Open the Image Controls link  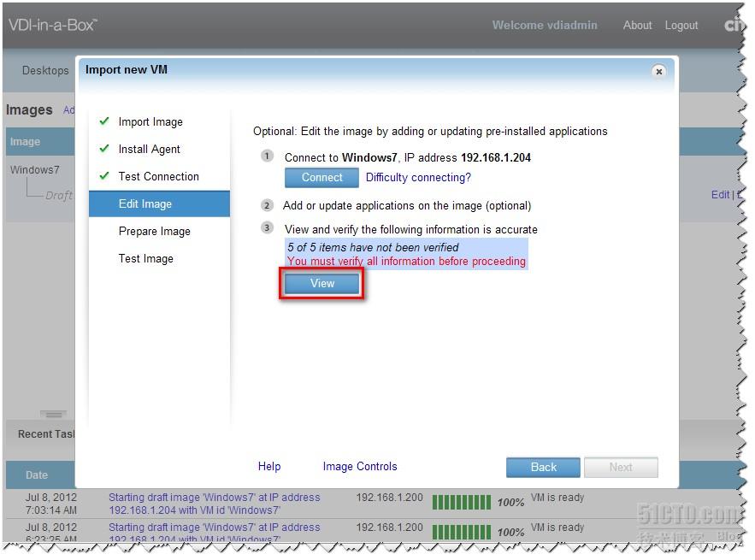click(x=360, y=466)
